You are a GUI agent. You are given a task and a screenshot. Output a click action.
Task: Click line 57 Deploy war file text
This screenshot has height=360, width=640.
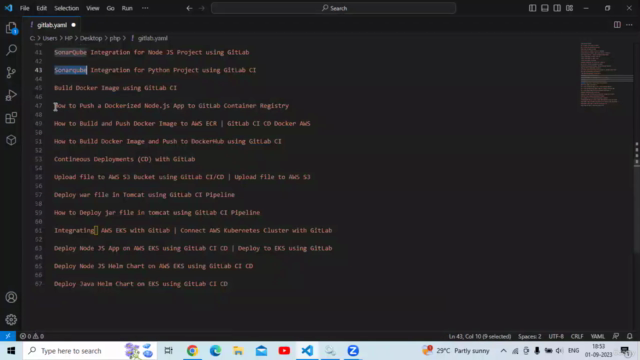click(144, 195)
